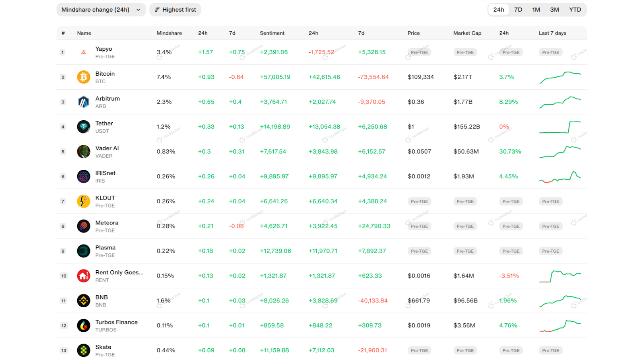Click Yapyo's 3.4% mindshare value
The image size is (644, 362).
click(164, 52)
